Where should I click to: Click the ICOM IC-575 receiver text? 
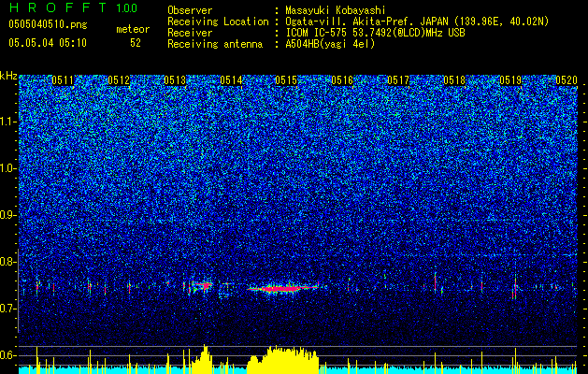pyautogui.click(x=375, y=33)
